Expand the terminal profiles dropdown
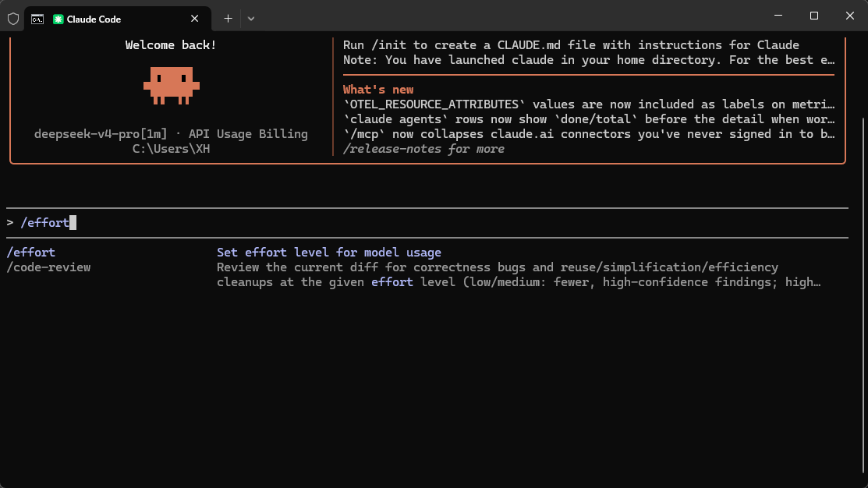The height and width of the screenshot is (488, 868). [251, 19]
